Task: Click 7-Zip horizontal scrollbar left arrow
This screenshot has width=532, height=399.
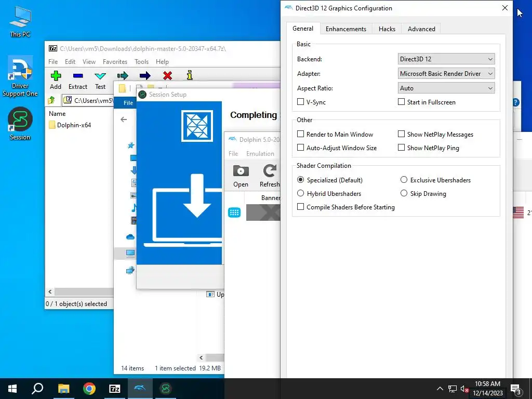Action: tap(50, 292)
